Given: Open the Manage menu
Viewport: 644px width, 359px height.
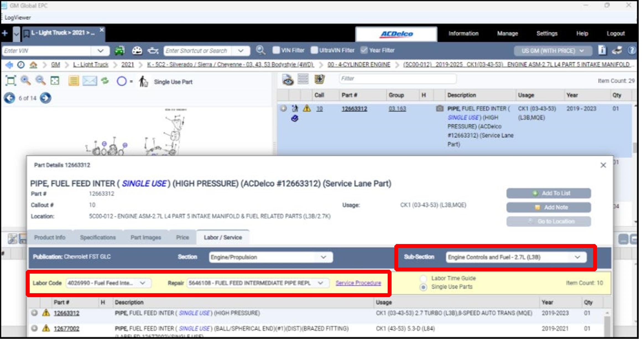Looking at the screenshot, I should (x=507, y=33).
